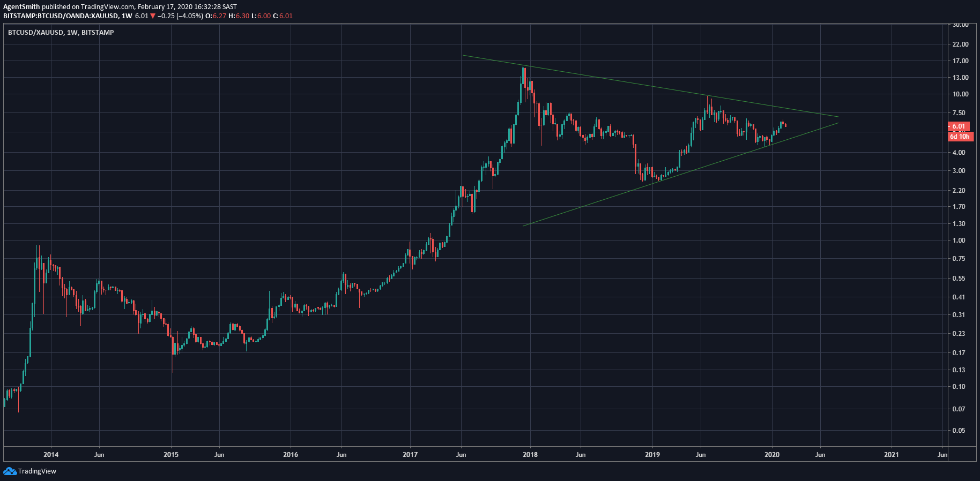Click the AgentSmith author name
The height and width of the screenshot is (481, 980).
tap(21, 7)
